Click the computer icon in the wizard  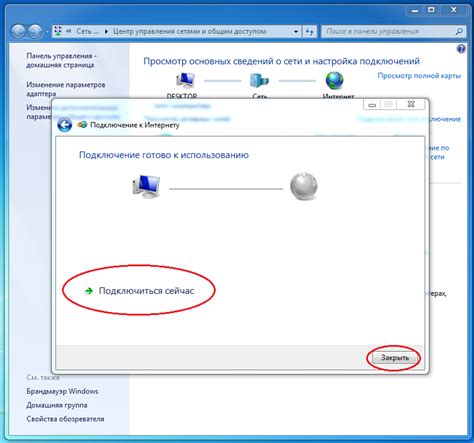click(146, 187)
